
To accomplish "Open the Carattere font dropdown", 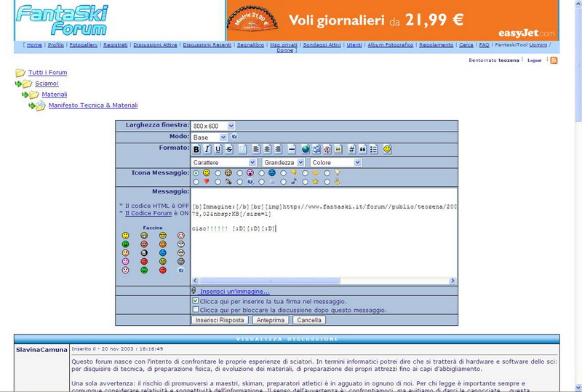I will click(224, 162).
